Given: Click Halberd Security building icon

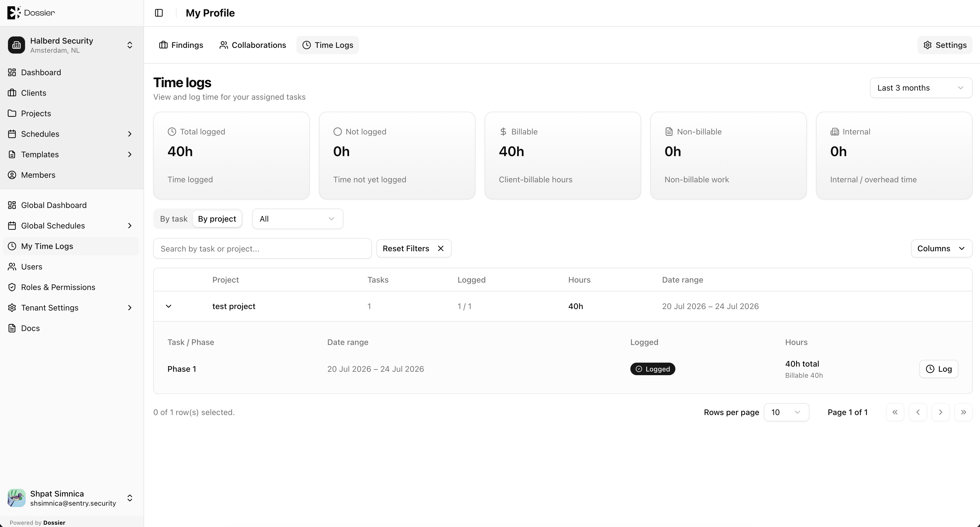Looking at the screenshot, I should [x=16, y=45].
